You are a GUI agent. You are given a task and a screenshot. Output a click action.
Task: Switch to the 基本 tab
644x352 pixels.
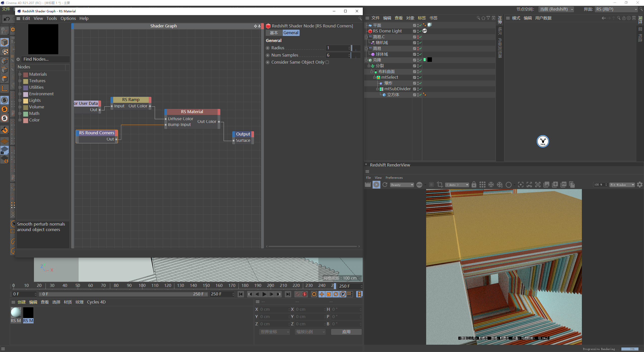click(274, 33)
